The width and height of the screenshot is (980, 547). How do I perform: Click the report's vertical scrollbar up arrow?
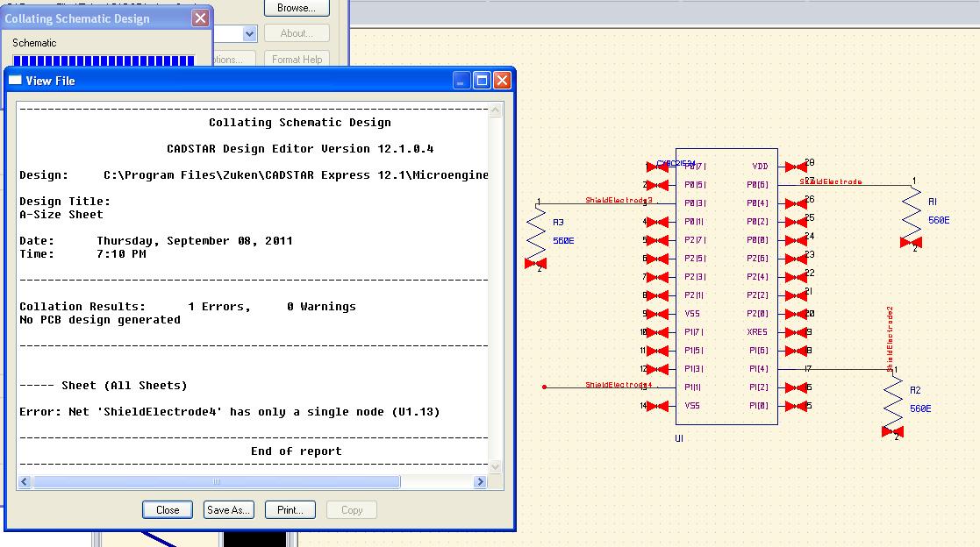point(496,110)
